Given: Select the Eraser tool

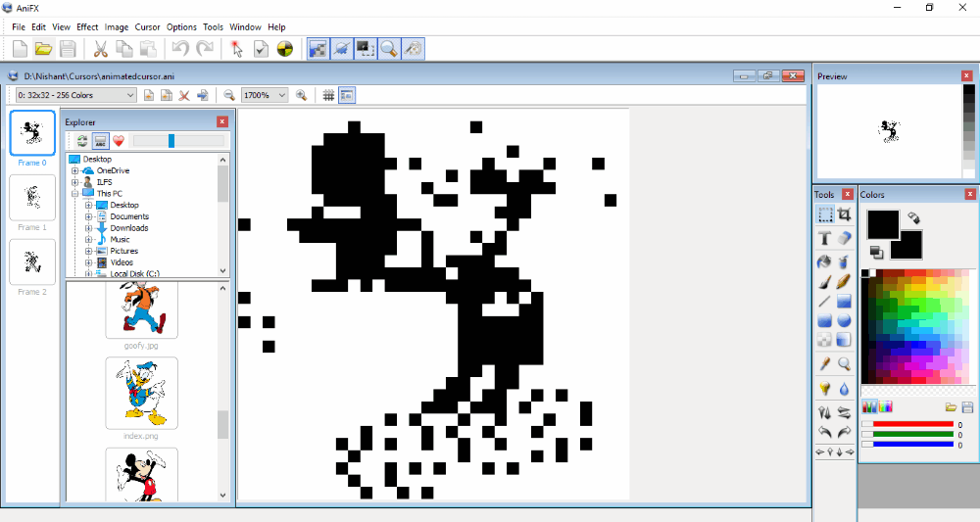Looking at the screenshot, I should (844, 238).
